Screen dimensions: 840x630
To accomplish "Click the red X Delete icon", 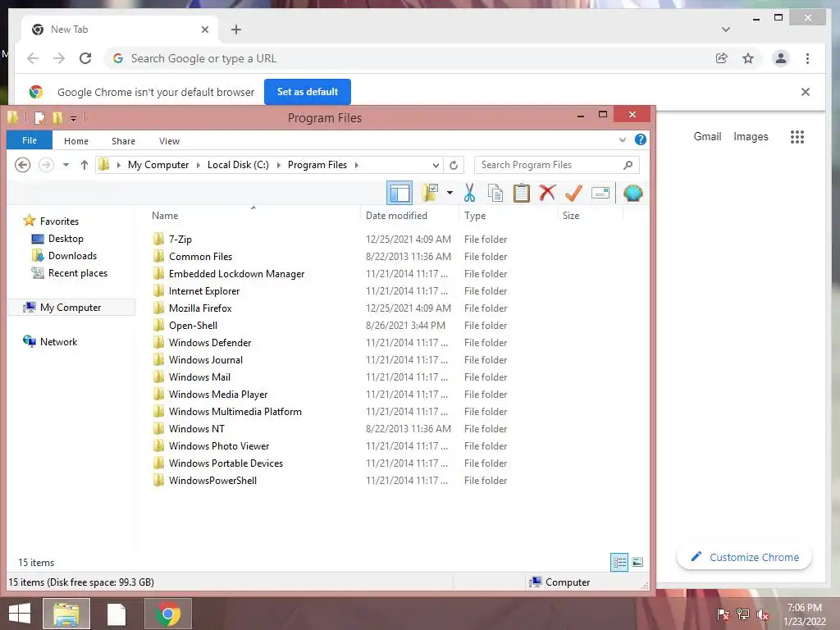I will point(547,193).
